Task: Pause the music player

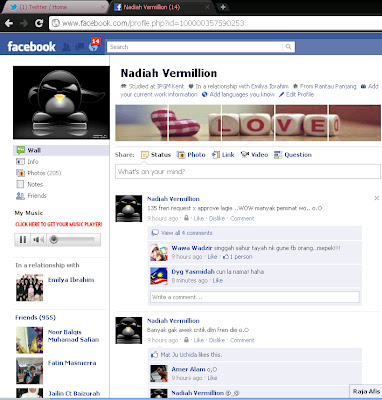Action: click(23, 239)
